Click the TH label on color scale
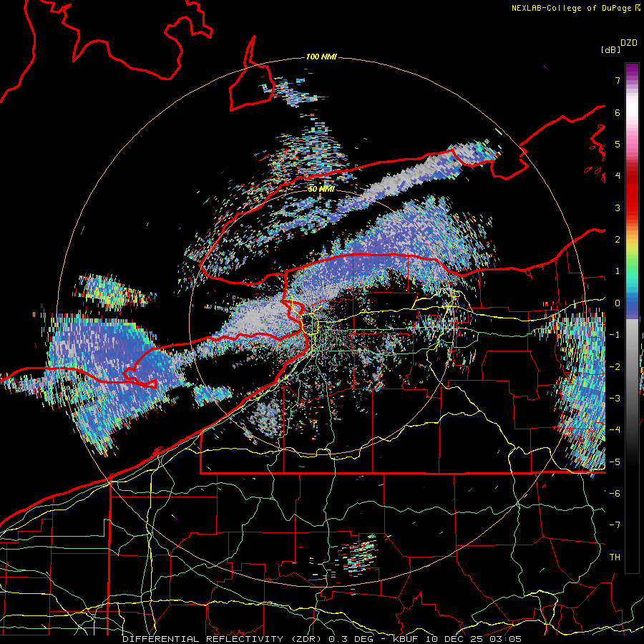 [615, 557]
